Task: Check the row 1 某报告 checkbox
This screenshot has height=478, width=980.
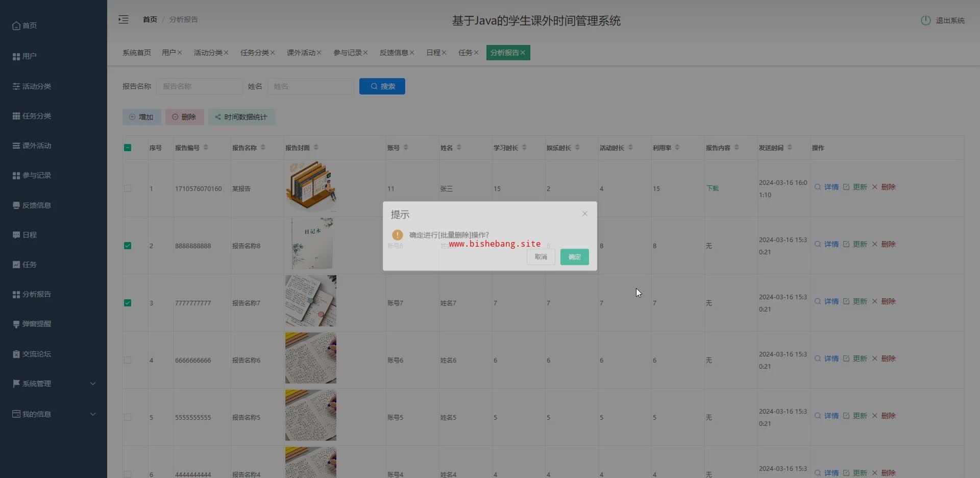Action: 128,188
